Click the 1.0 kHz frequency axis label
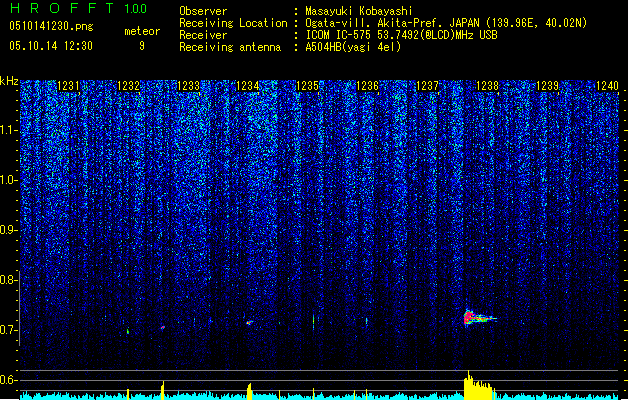 (9, 180)
